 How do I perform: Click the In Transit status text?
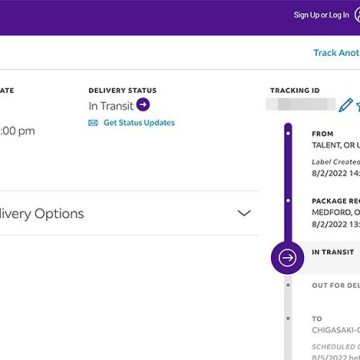point(111,106)
